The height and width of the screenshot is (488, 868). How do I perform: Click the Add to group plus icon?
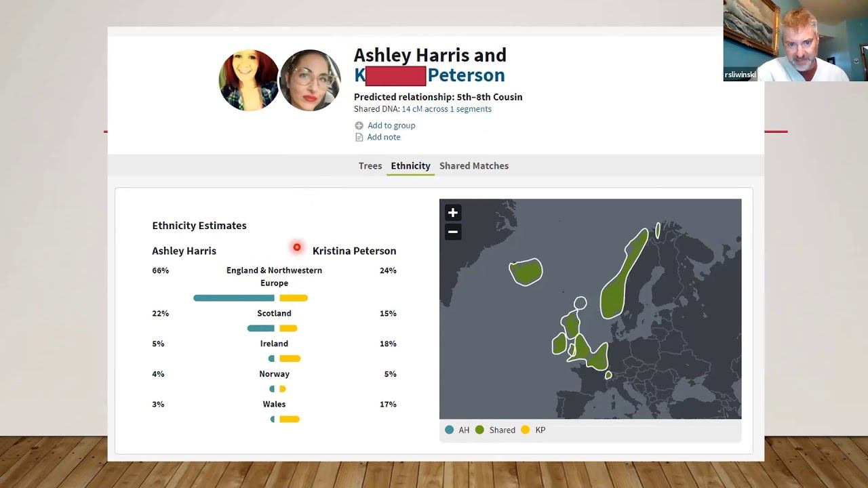(x=359, y=125)
